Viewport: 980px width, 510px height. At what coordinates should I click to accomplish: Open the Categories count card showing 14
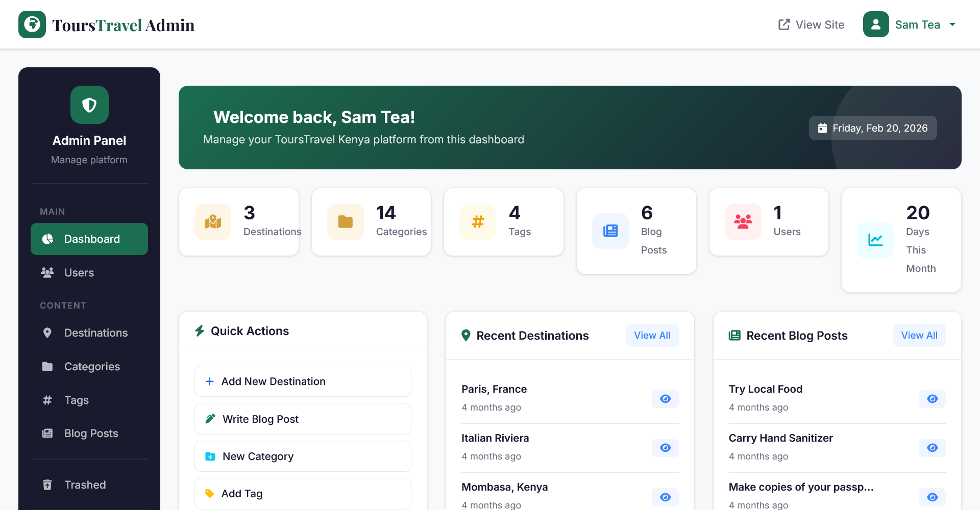pos(371,222)
